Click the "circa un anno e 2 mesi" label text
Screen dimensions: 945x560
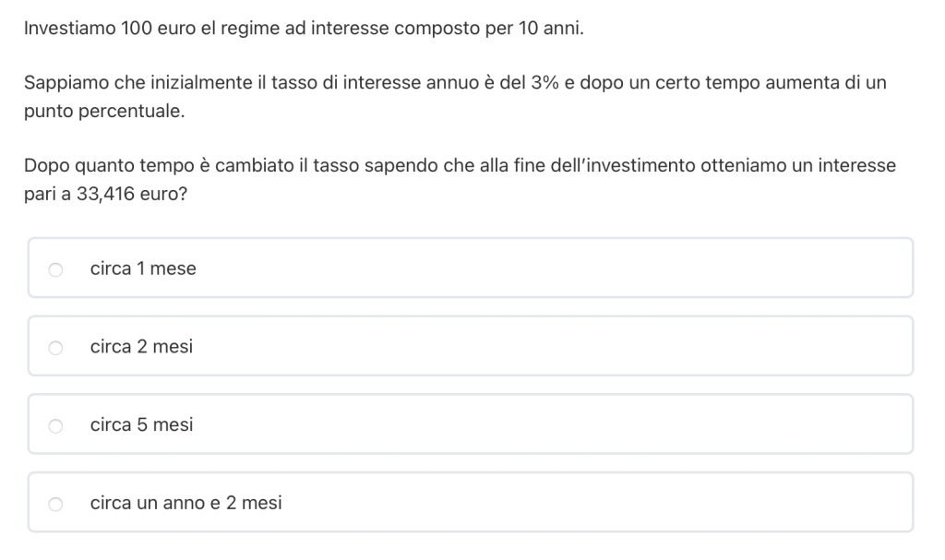185,503
